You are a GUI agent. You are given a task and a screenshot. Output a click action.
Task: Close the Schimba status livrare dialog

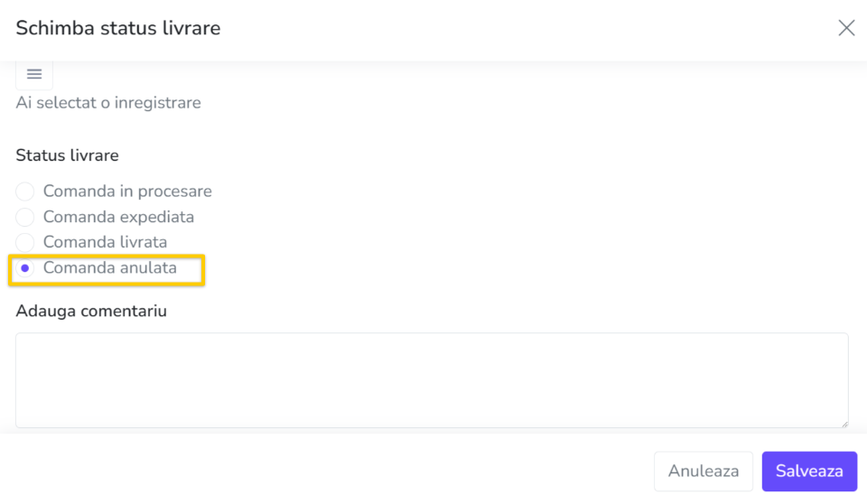pos(846,28)
